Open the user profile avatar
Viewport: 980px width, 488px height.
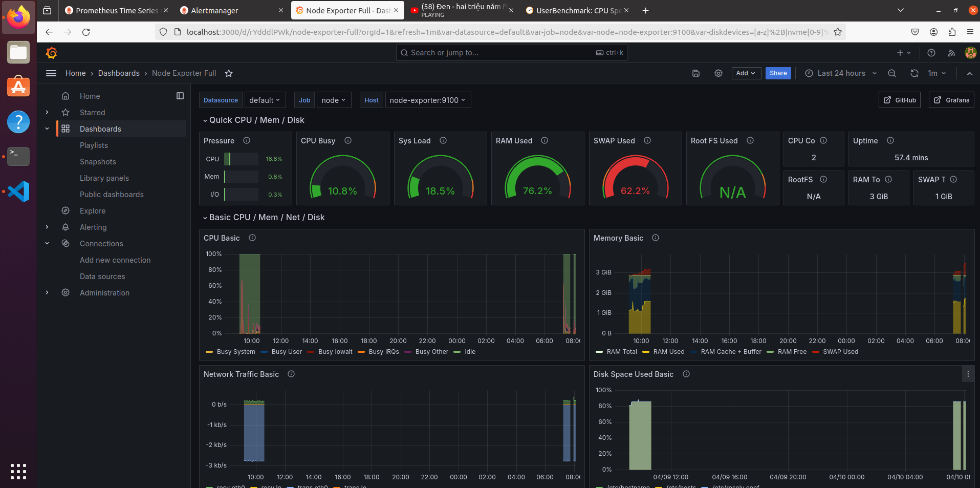pos(970,53)
